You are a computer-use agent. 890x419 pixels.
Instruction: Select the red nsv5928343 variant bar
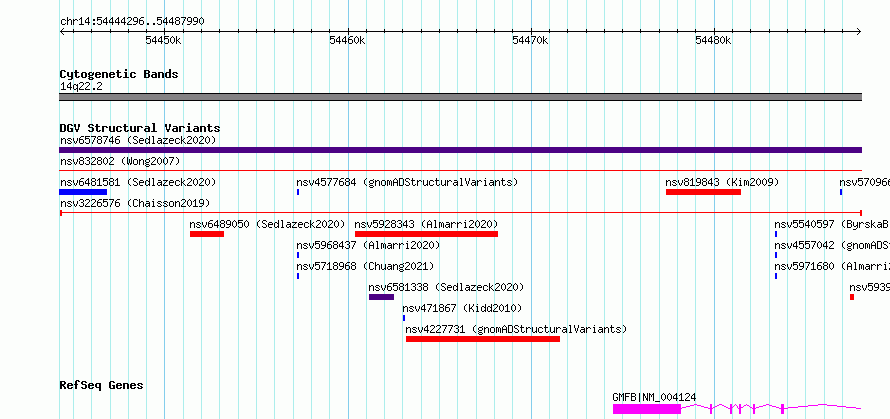[426, 234]
